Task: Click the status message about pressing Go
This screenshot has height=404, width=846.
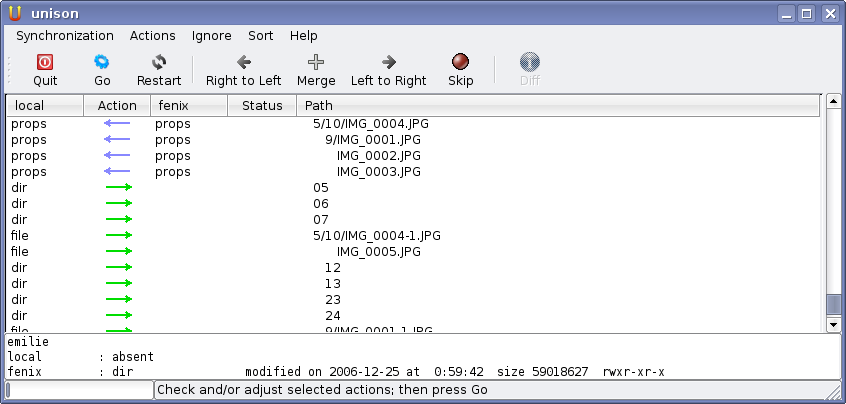Action: point(322,390)
